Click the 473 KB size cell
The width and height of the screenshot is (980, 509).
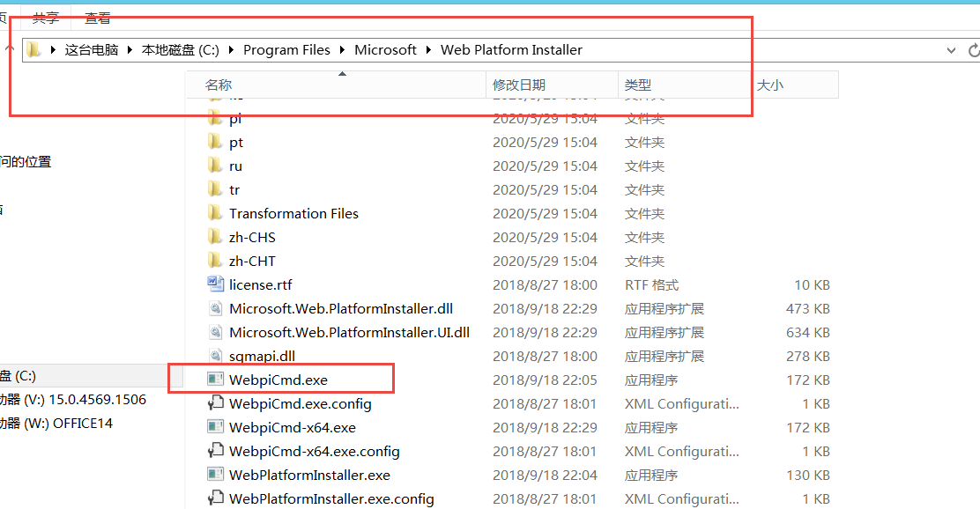pyautogui.click(x=808, y=308)
